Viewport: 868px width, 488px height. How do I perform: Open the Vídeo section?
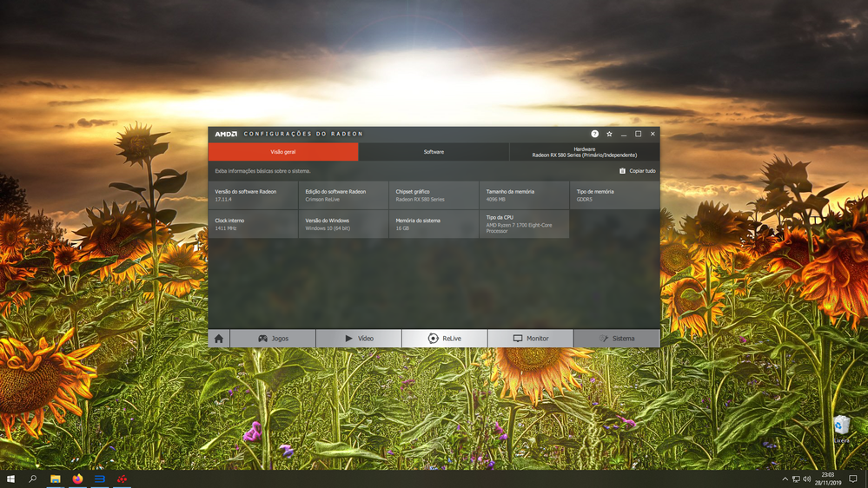point(359,339)
